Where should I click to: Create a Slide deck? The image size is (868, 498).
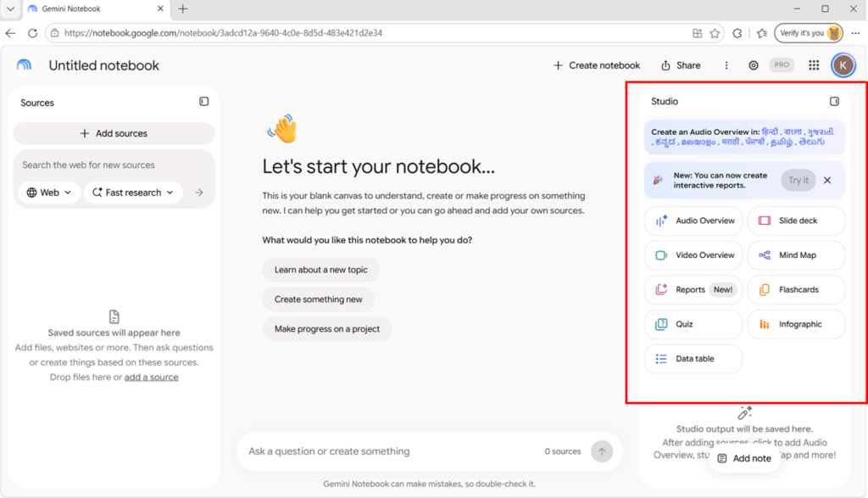(796, 221)
